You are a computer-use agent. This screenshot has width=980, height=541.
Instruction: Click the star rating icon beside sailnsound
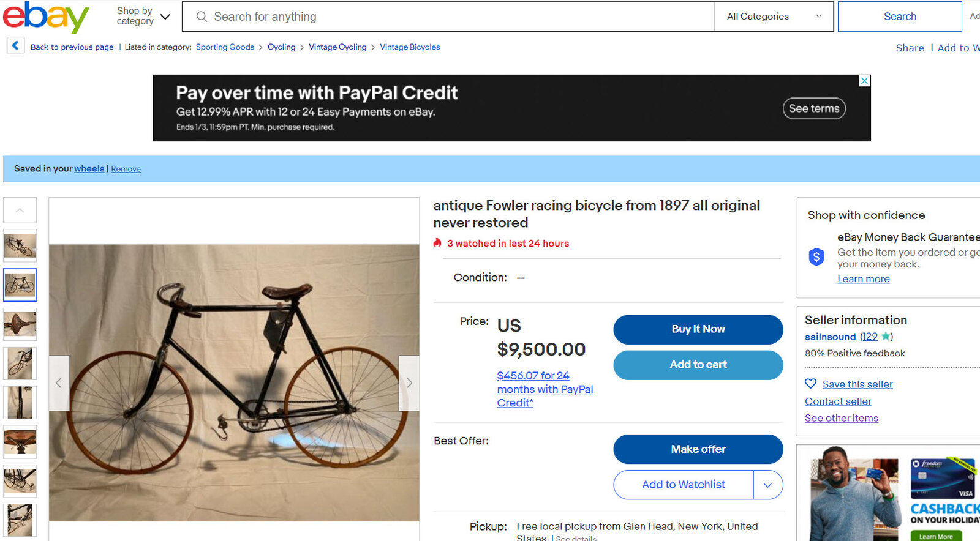pos(885,336)
